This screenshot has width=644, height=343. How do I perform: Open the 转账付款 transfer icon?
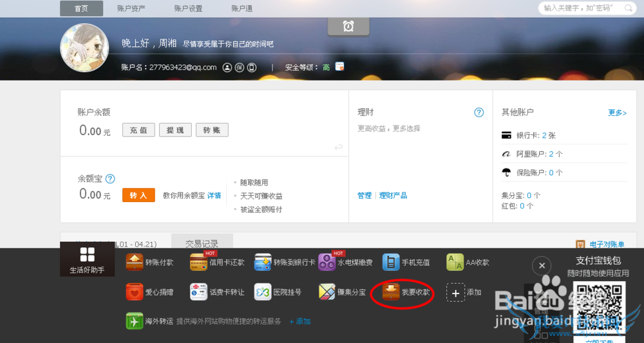pyautogui.click(x=135, y=262)
